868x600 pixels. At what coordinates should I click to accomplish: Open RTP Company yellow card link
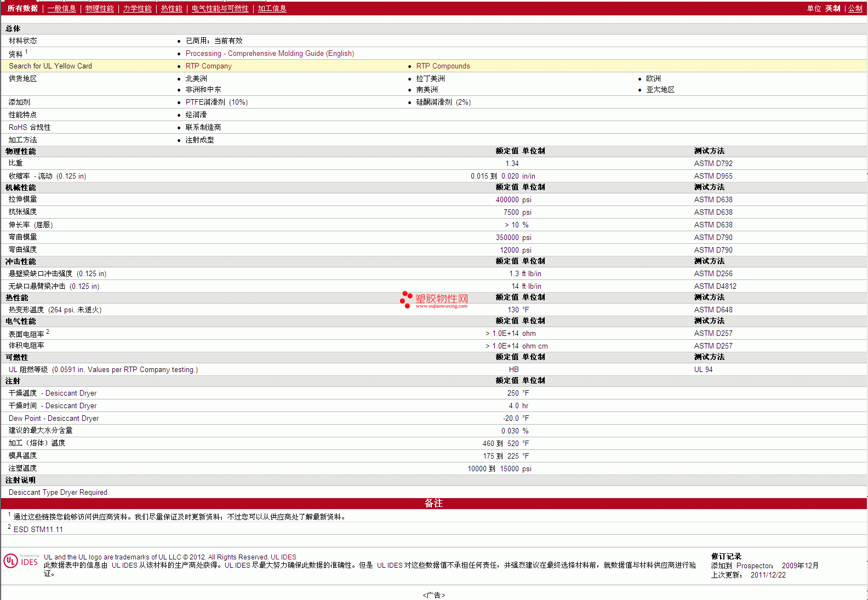[x=208, y=66]
